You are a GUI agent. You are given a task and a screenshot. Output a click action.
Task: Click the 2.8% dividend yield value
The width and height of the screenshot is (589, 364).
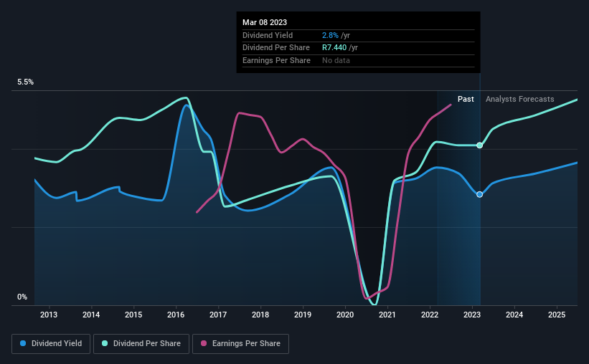(x=330, y=35)
